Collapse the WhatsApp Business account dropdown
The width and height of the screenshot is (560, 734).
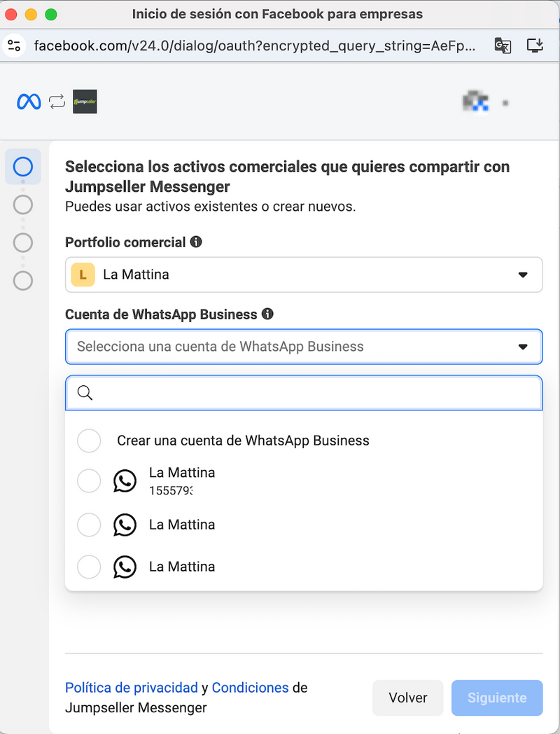[x=522, y=347]
